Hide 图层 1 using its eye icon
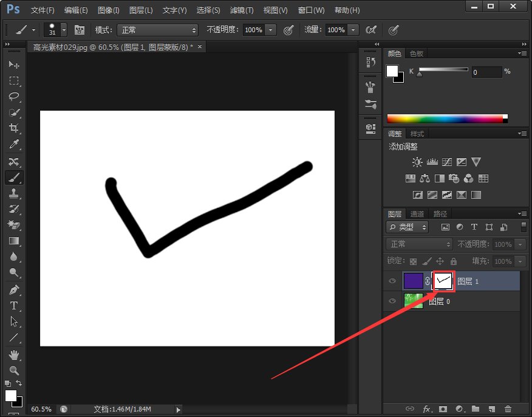 point(392,281)
